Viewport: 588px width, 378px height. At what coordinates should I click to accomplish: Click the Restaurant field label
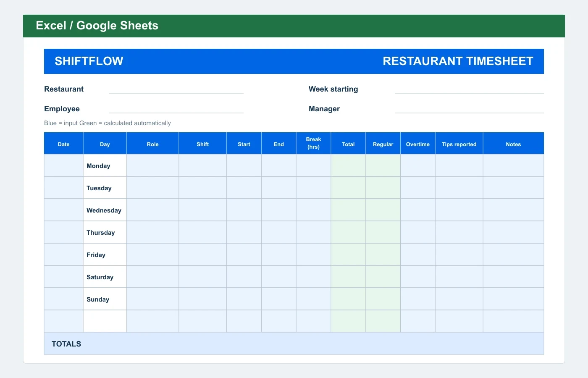pyautogui.click(x=64, y=89)
